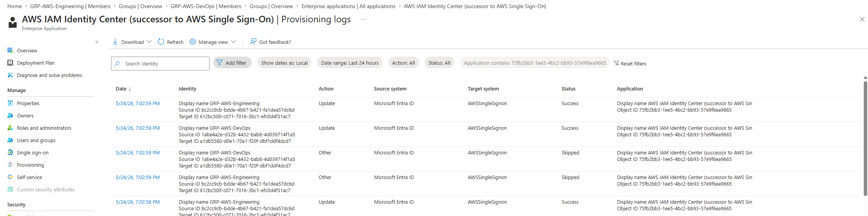Click the Roles and administrators icon
The height and width of the screenshot is (216, 868).
10,128
